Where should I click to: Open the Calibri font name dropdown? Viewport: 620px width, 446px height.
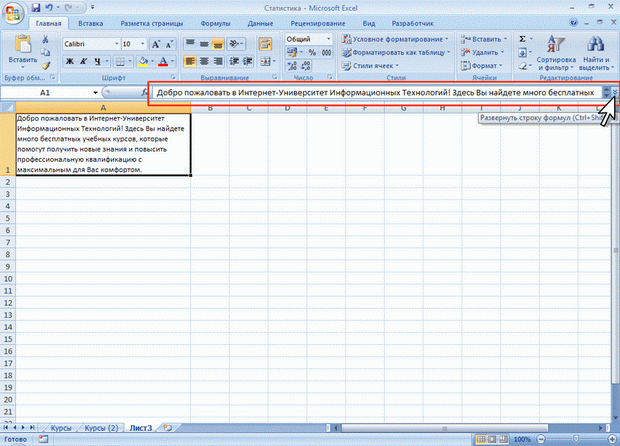[x=117, y=44]
